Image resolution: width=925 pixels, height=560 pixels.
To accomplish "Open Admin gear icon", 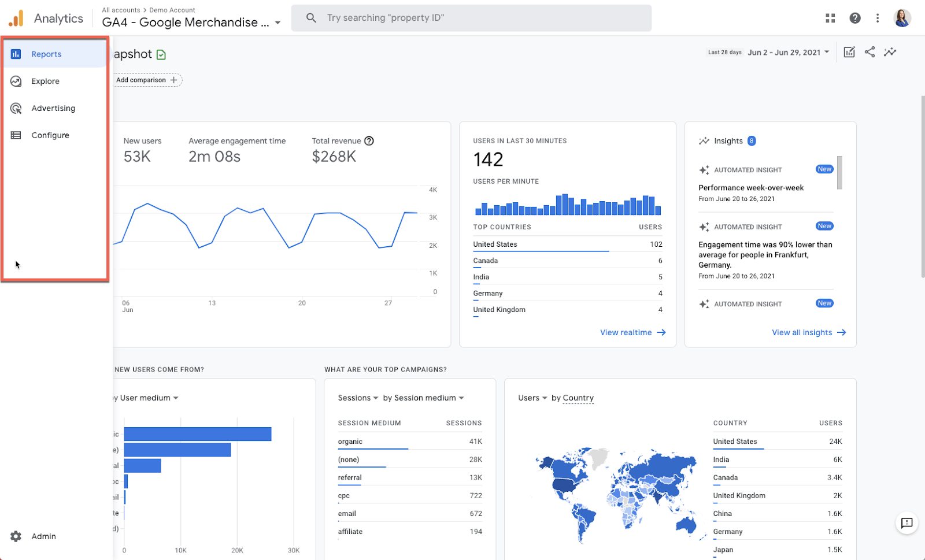I will [x=16, y=536].
